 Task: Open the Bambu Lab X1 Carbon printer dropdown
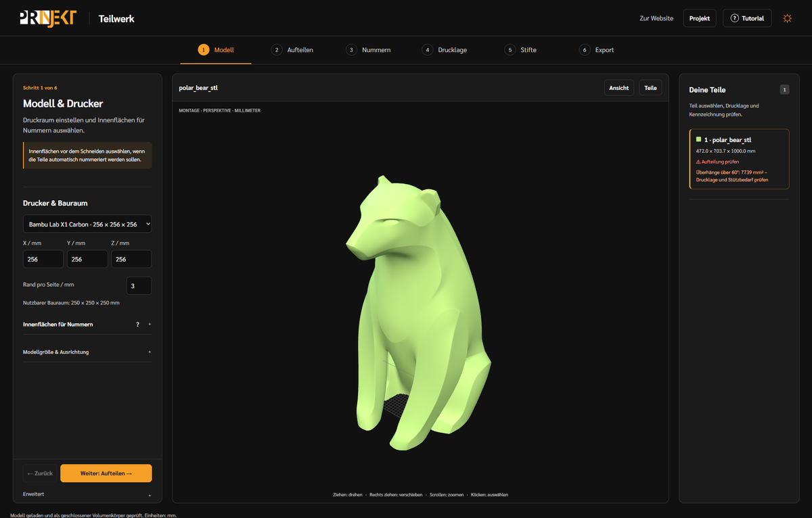(x=87, y=224)
